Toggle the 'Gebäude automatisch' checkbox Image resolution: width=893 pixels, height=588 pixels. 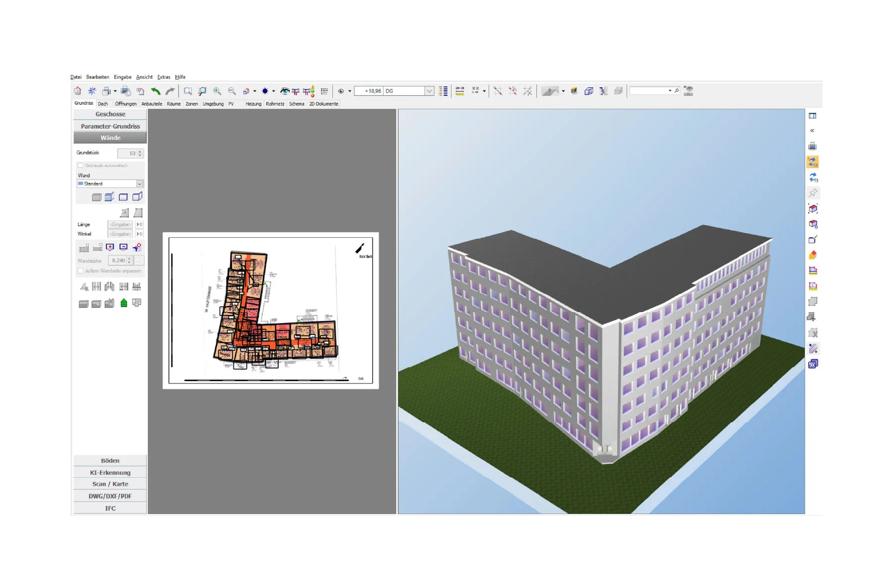(80, 165)
